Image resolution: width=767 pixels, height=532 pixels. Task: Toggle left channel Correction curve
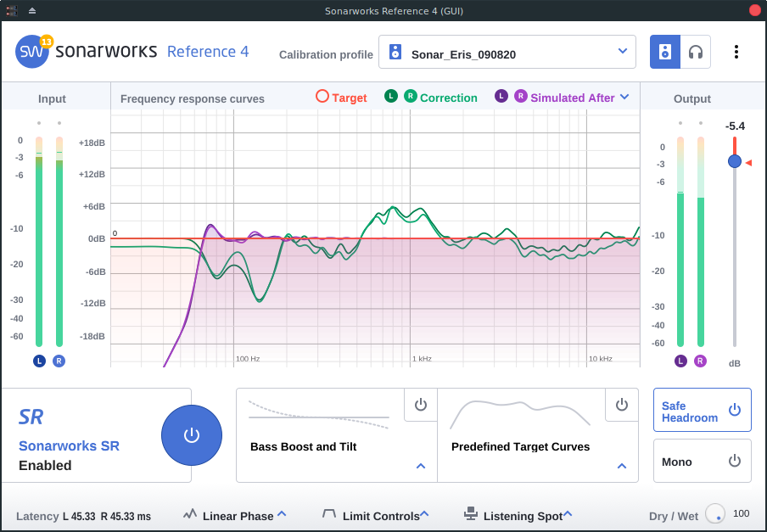tap(391, 96)
